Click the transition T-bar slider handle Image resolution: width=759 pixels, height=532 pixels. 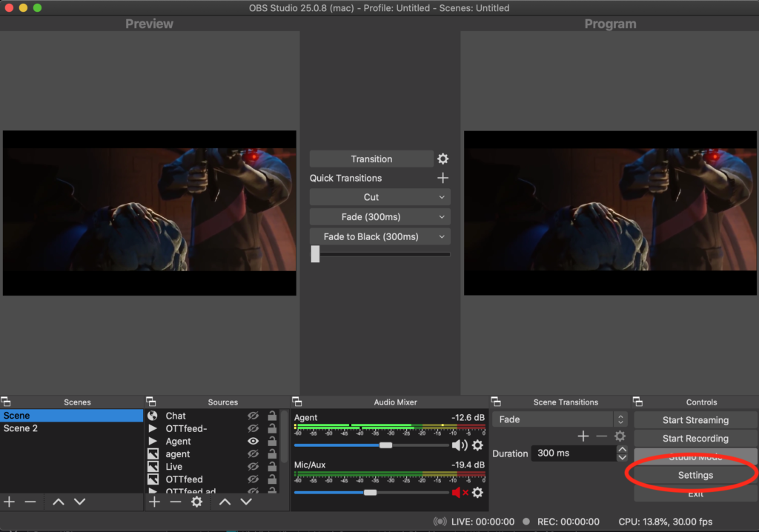pyautogui.click(x=315, y=253)
